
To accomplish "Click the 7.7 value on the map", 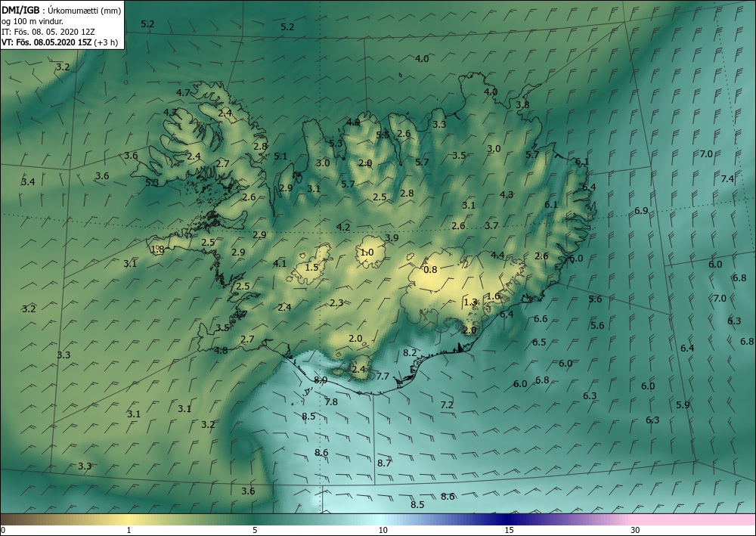I will pyautogui.click(x=383, y=376).
